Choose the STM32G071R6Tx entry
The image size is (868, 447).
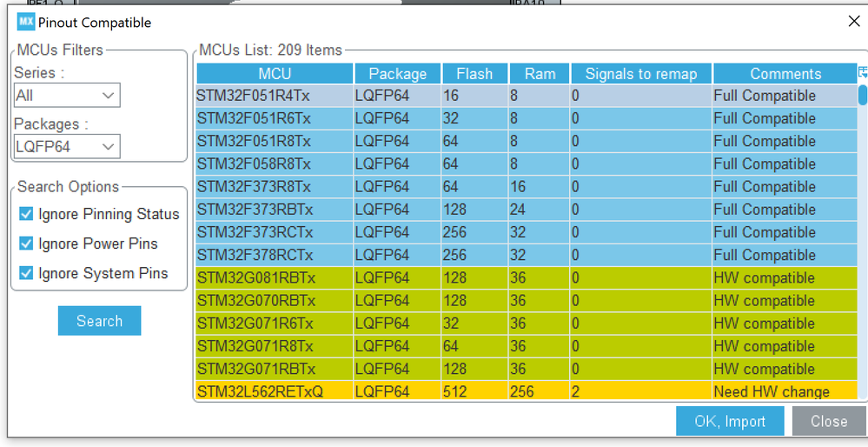527,323
